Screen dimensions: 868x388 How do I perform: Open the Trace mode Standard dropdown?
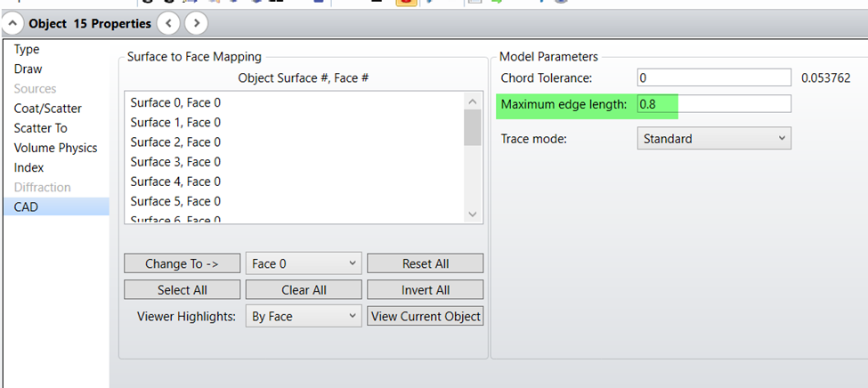(714, 139)
